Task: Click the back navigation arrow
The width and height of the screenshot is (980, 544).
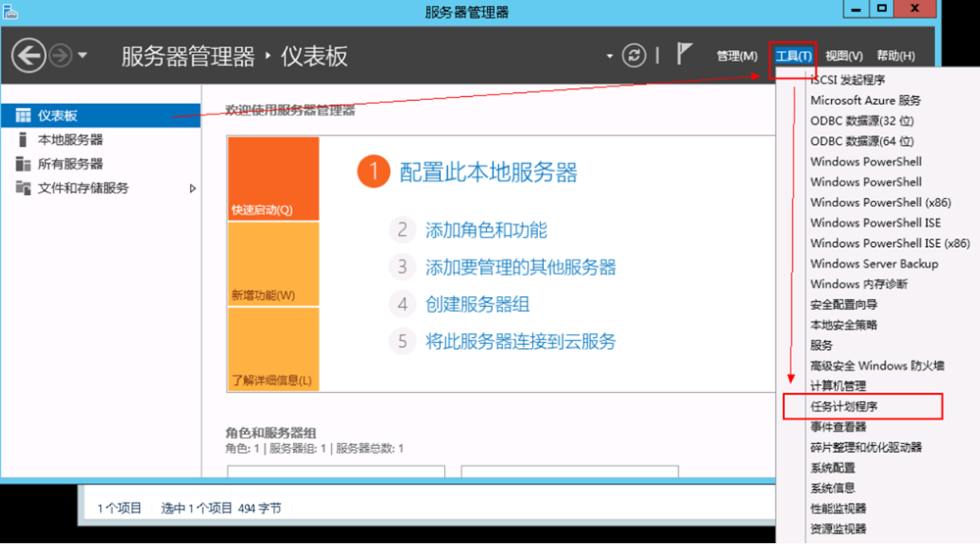Action: pyautogui.click(x=28, y=56)
